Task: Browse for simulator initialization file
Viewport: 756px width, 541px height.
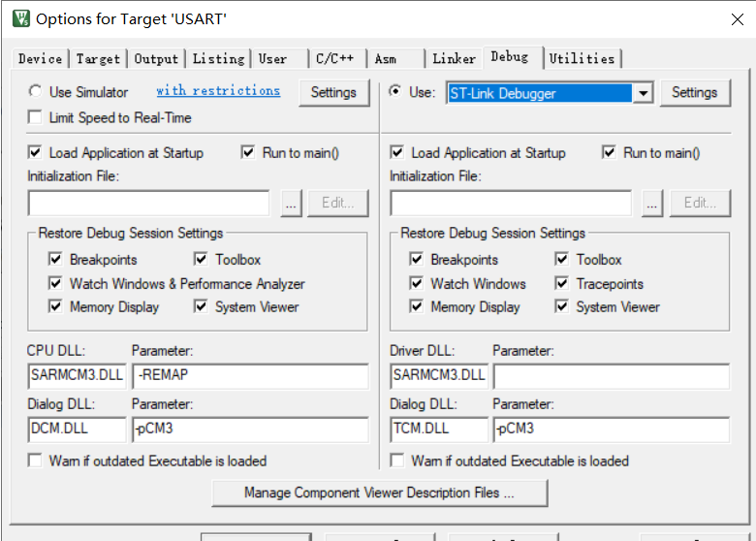Action: (x=291, y=203)
